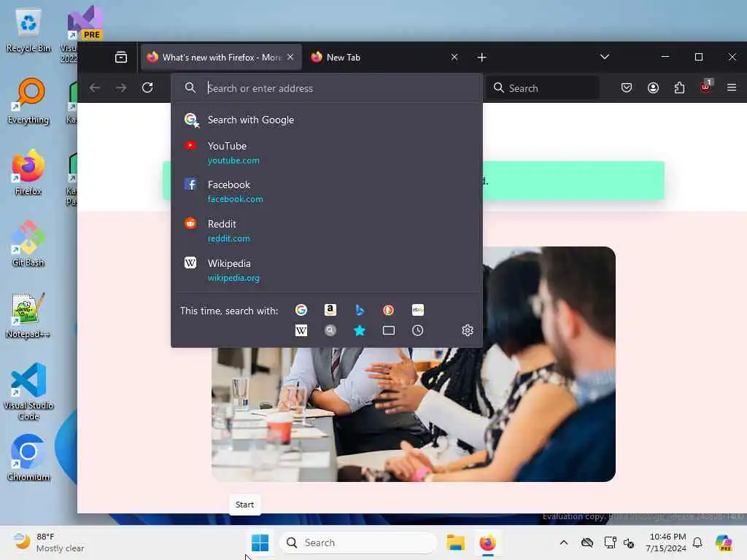The width and height of the screenshot is (747, 560).
Task: Search in open Tabs icon
Action: pyautogui.click(x=388, y=330)
